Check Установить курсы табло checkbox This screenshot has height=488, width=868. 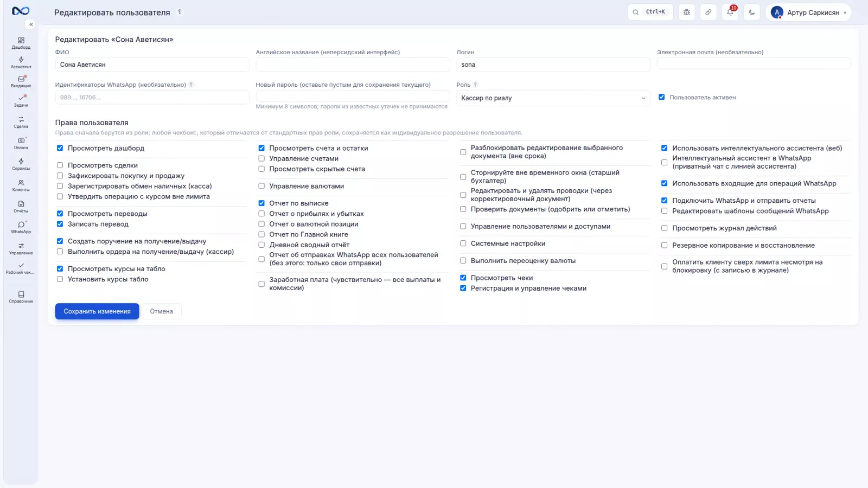[60, 279]
